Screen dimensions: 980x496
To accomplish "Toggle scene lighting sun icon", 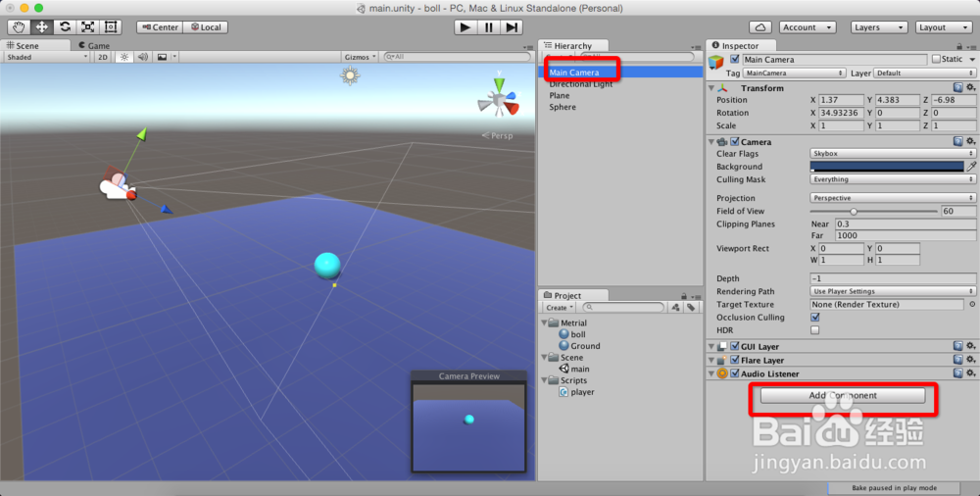I will pyautogui.click(x=124, y=57).
